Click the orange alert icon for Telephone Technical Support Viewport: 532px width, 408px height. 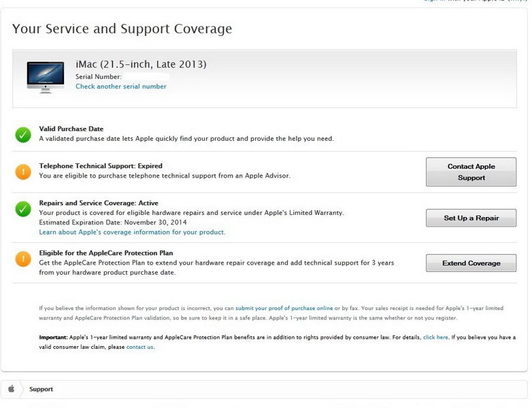23,171
